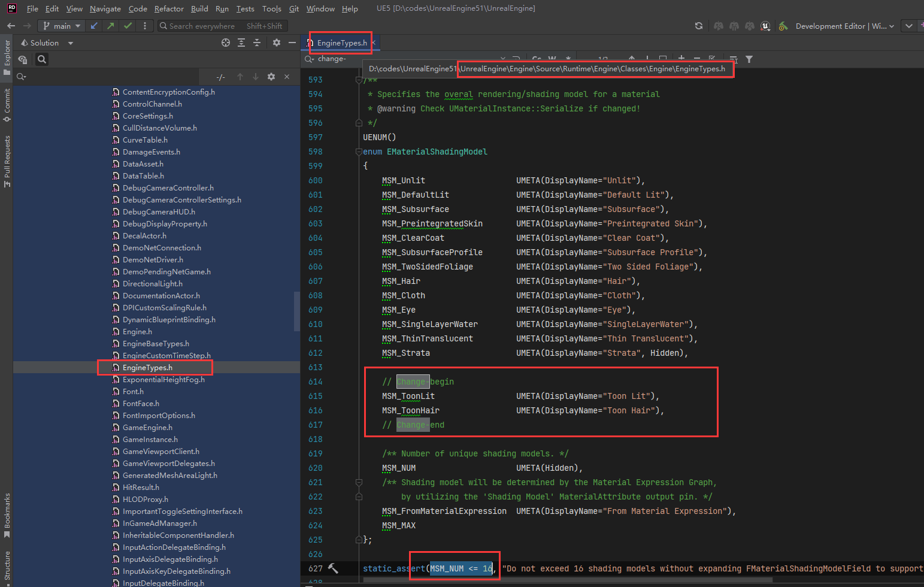Select FontFace.h in the file tree
This screenshot has width=924, height=587.
pos(141,403)
